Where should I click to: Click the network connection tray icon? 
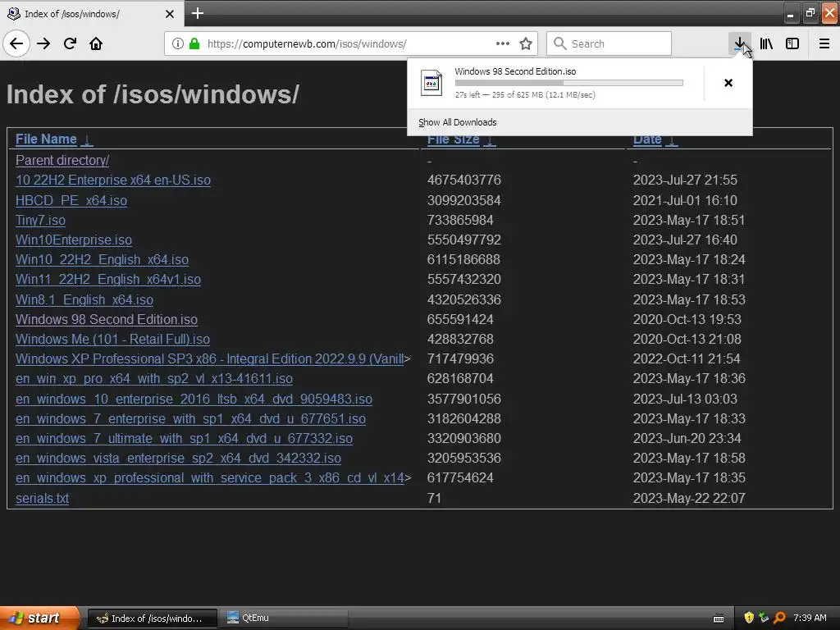[764, 619]
